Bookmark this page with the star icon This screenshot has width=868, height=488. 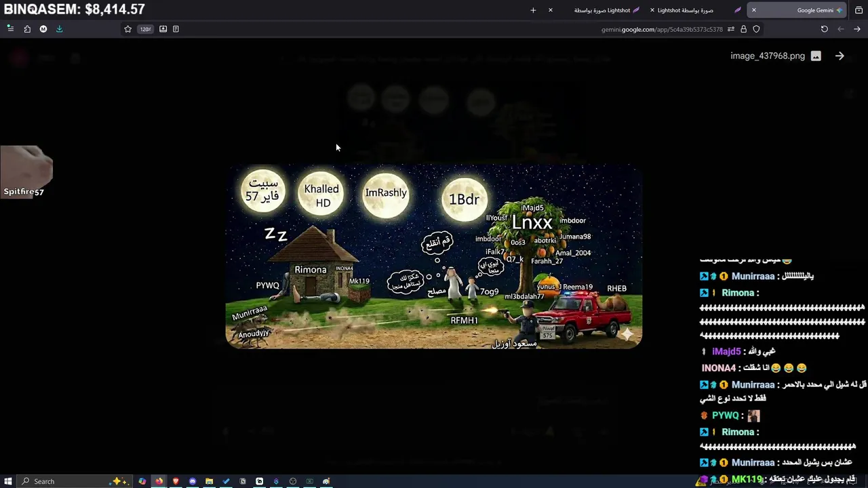(127, 29)
